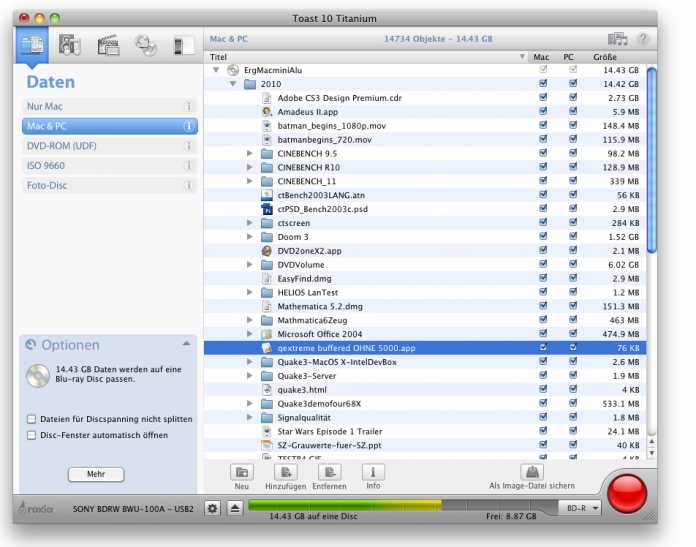Choose the Copy discs category icon

click(x=146, y=45)
